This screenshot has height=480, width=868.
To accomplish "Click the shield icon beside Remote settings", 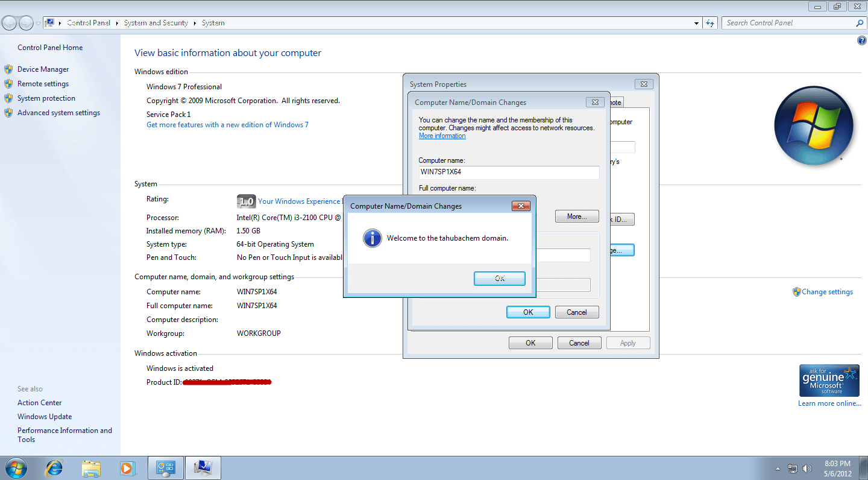I will [8, 84].
